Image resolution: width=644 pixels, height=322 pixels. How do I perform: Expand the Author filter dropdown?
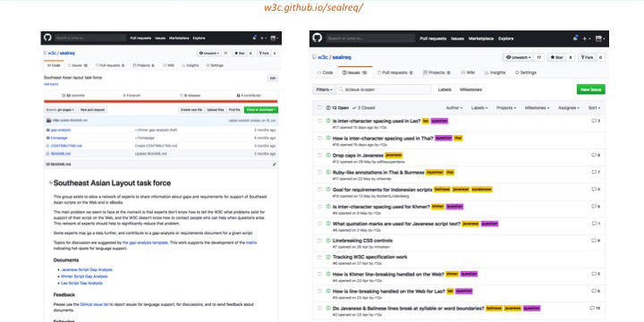pyautogui.click(x=453, y=107)
